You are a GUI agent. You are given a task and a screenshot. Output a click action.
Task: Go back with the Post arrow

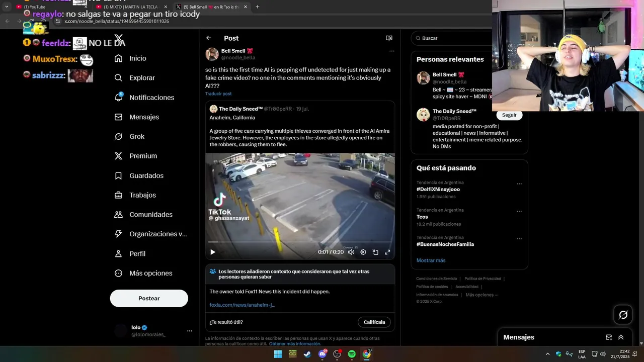(209, 38)
